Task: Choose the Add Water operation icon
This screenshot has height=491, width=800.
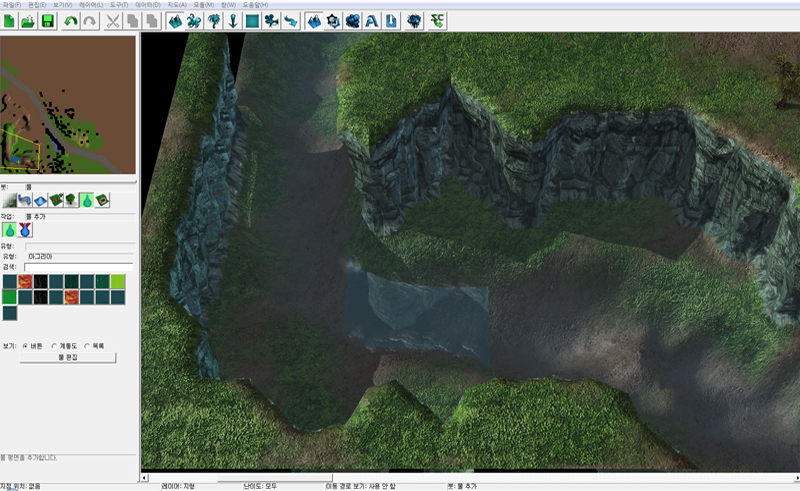Action: (x=9, y=230)
